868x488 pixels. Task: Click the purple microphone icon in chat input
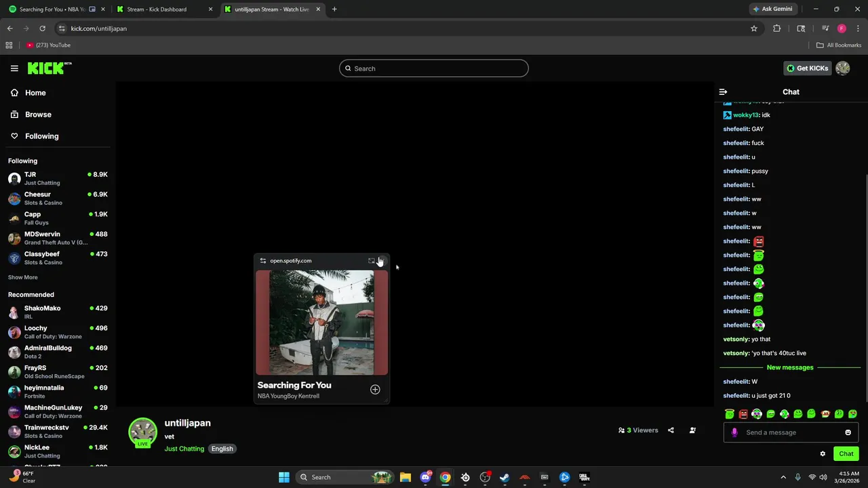pos(734,432)
